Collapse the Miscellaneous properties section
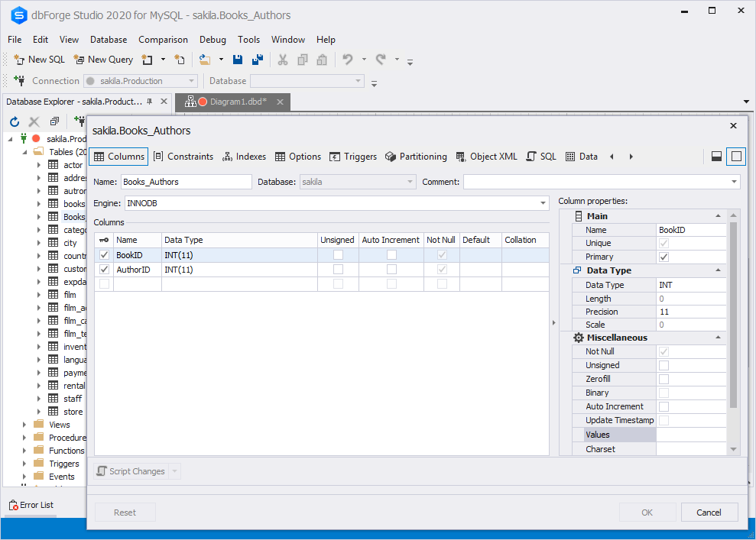 (x=718, y=338)
